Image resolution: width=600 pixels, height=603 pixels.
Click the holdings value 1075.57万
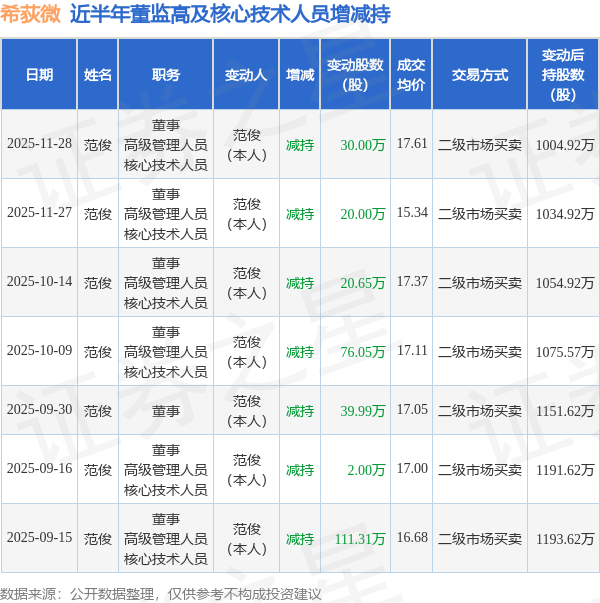tap(565, 352)
